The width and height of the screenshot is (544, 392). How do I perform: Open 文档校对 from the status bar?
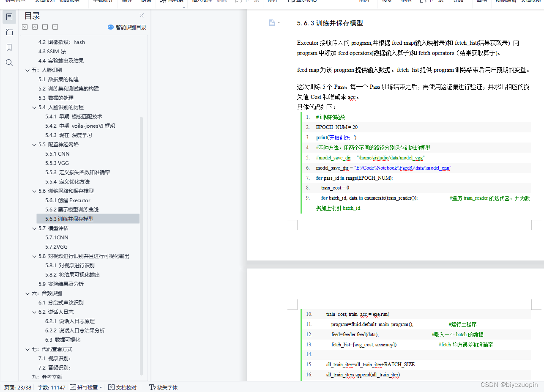[x=123, y=387]
